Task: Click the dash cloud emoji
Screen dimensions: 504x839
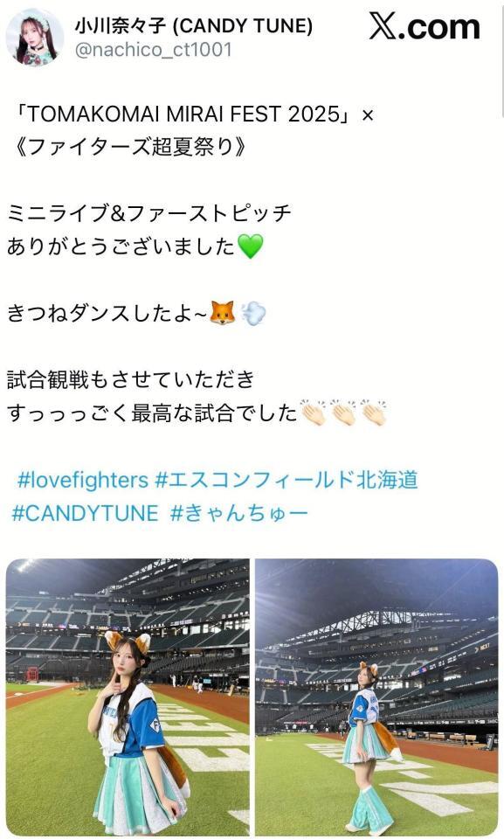Action: coord(253,313)
